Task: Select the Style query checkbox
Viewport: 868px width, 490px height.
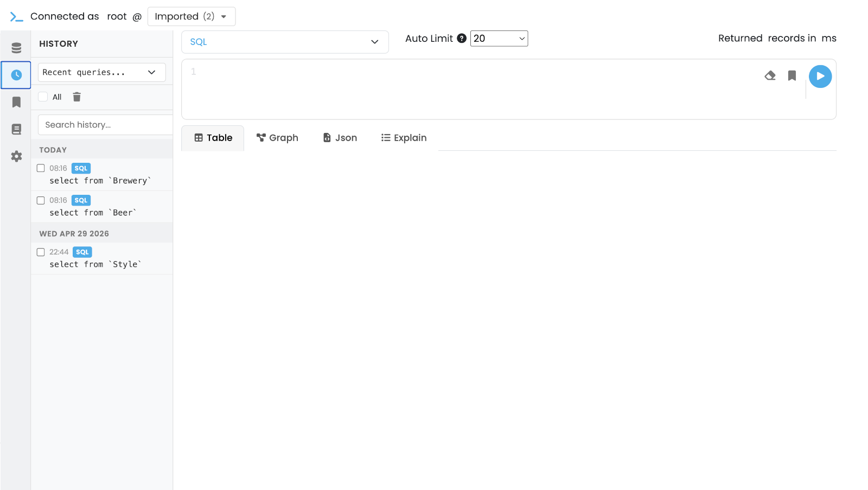Action: pos(41,252)
